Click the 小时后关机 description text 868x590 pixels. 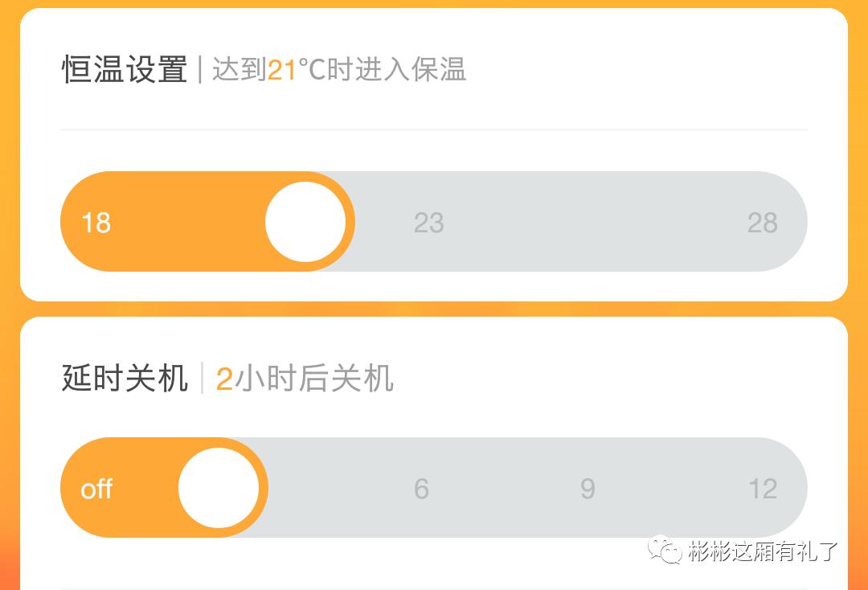pos(314,379)
